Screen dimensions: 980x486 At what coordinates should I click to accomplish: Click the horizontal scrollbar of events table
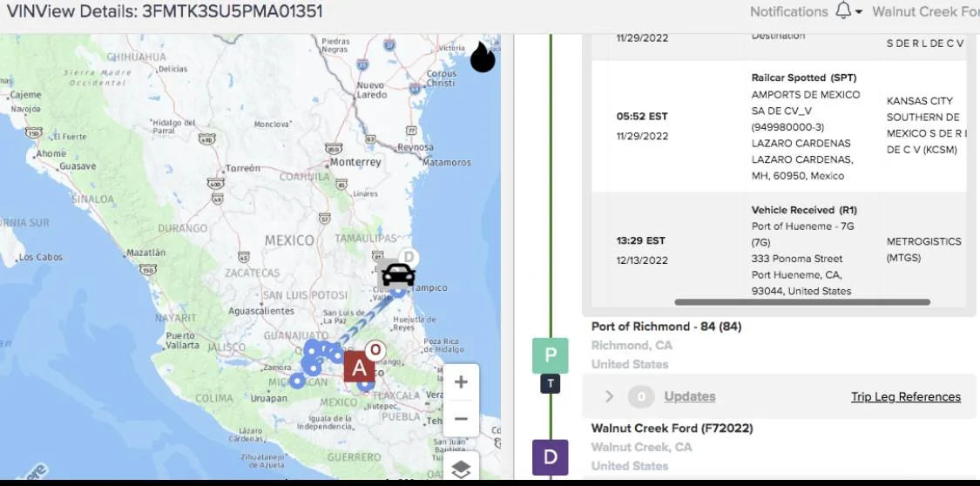pyautogui.click(x=802, y=301)
